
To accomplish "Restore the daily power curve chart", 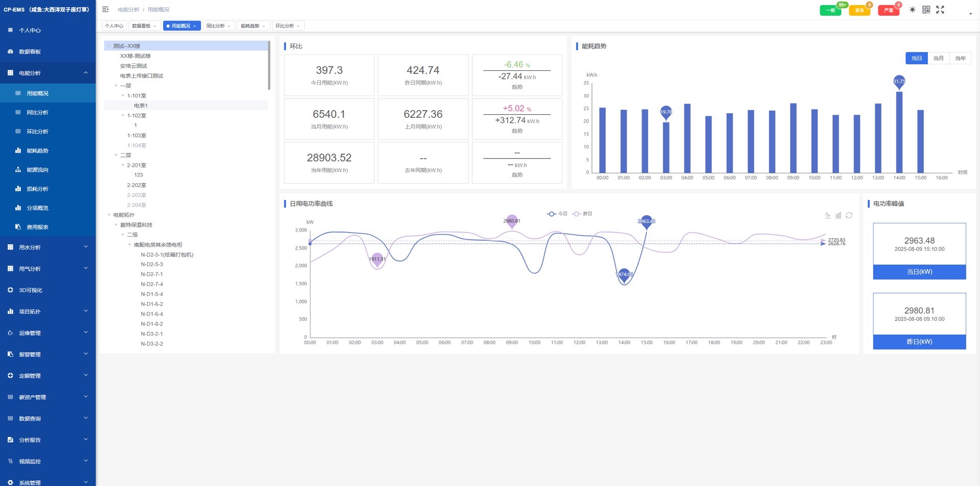I will (849, 215).
